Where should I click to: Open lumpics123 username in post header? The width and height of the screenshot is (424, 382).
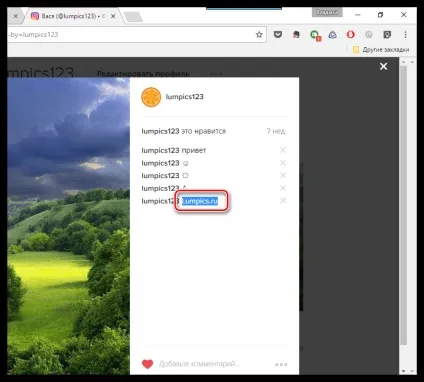[x=184, y=97]
